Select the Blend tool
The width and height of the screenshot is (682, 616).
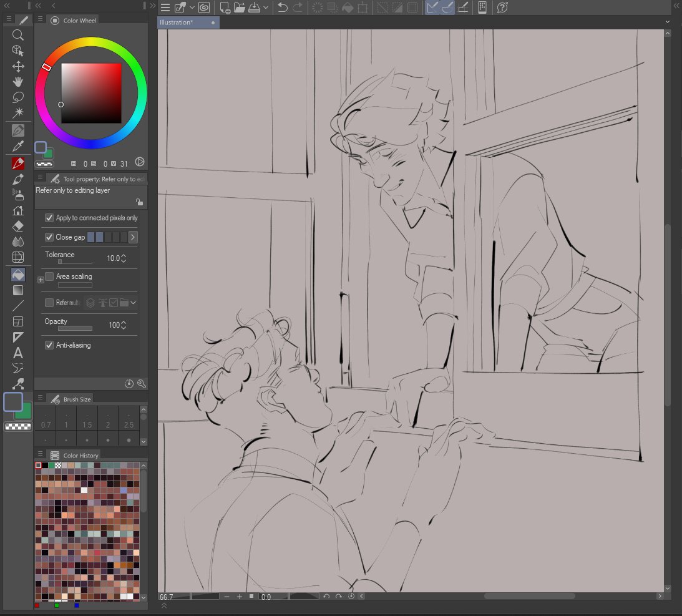point(18,242)
